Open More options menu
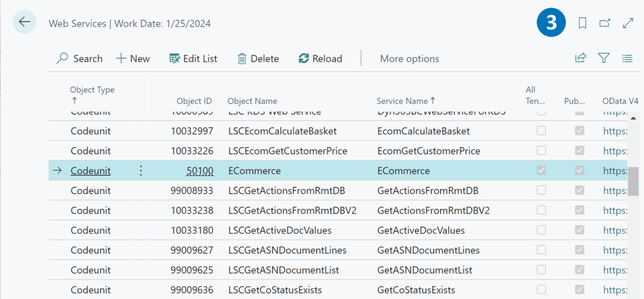 409,59
